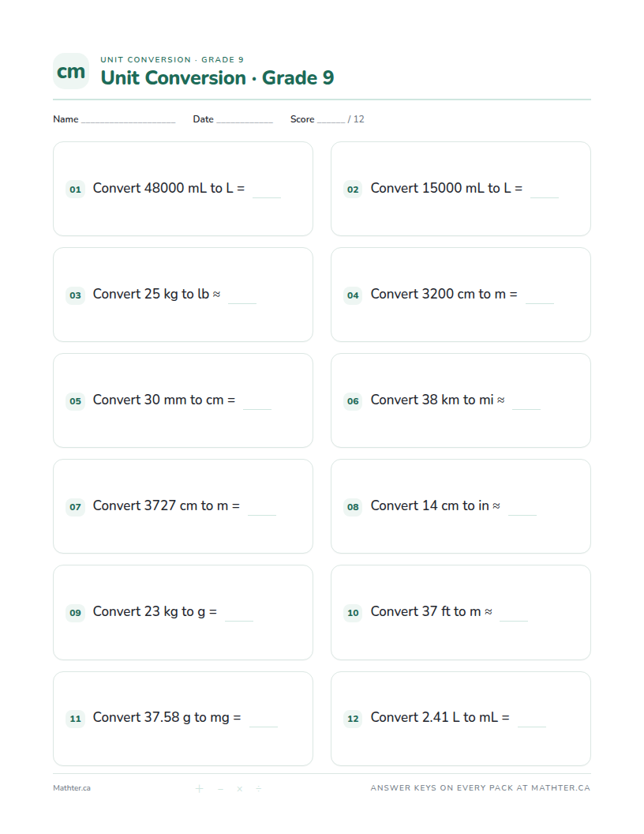Image resolution: width=644 pixels, height=834 pixels.
Task: Click the "Convert 14 cm to in" question text
Action: coord(435,505)
